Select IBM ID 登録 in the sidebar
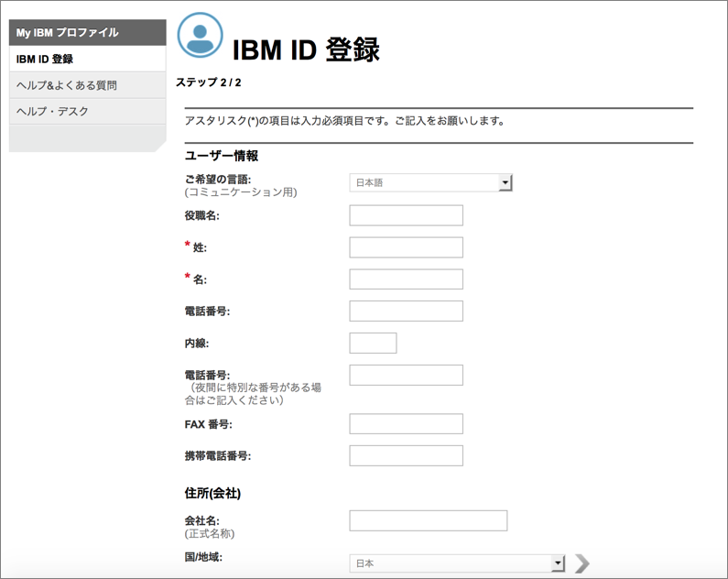This screenshot has height=579, width=728. tap(87, 59)
